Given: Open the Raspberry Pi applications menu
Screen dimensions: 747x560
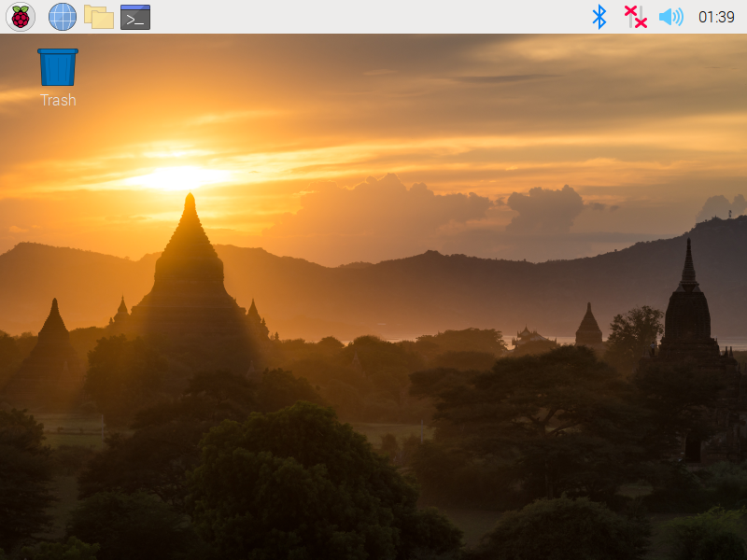Looking at the screenshot, I should (21, 17).
